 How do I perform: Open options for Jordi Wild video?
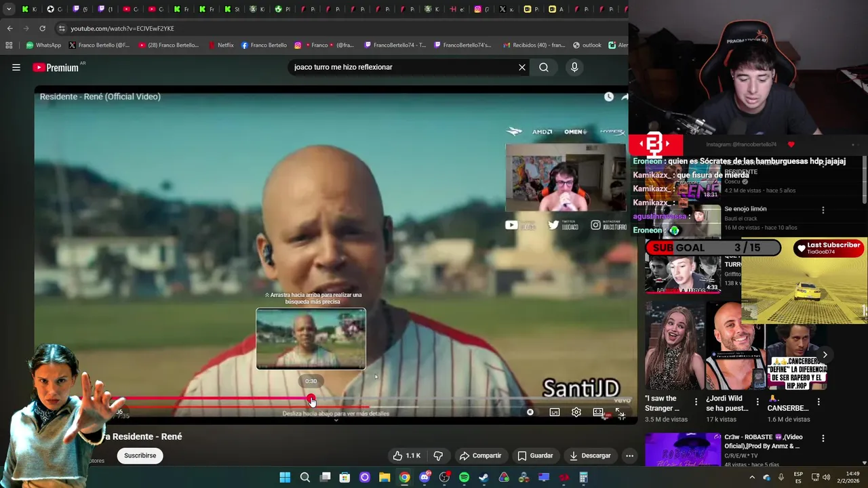point(757,402)
